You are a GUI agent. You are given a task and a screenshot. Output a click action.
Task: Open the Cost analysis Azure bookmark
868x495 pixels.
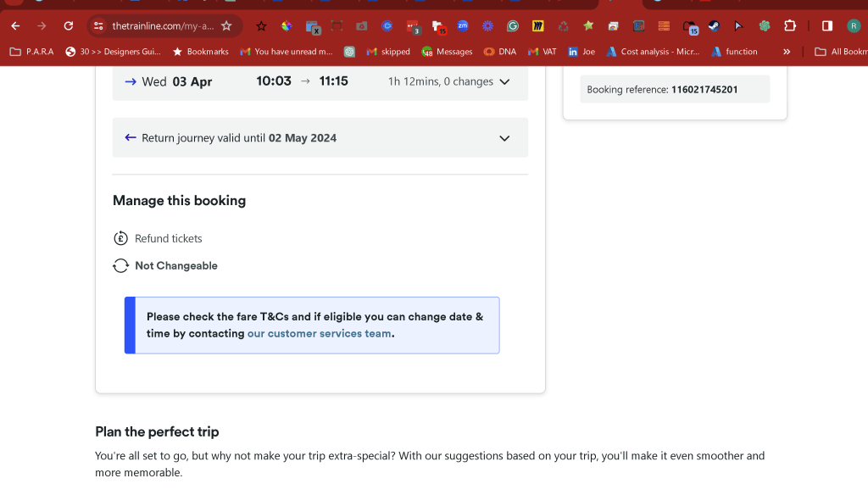[654, 52]
